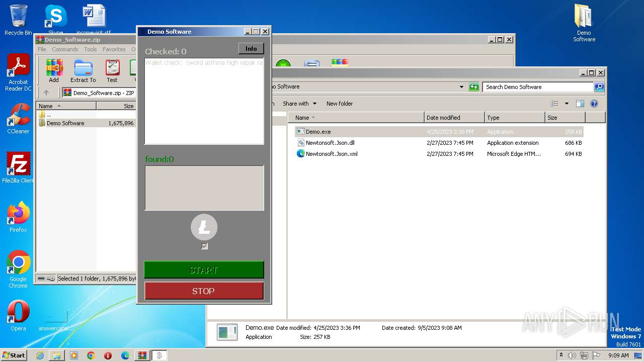Viewport: 644px width, 362px height.
Task: Open the incomevicit.rtf Word document icon
Action: (x=94, y=20)
